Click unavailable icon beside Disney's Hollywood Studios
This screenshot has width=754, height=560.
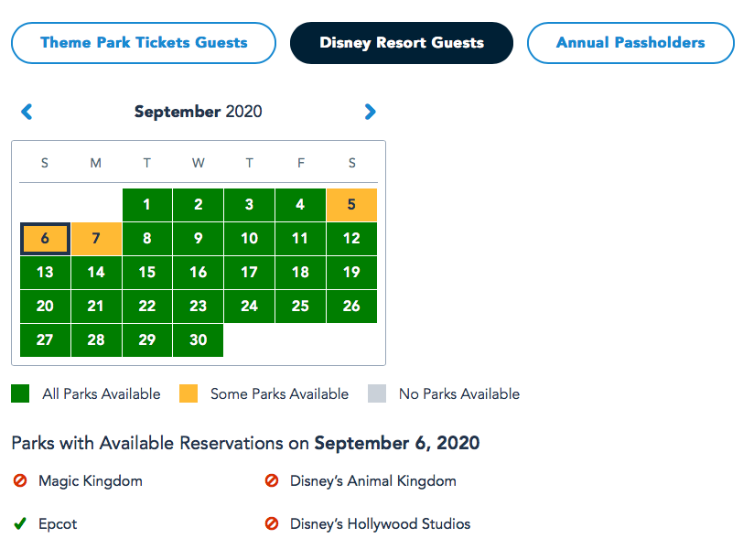click(272, 524)
